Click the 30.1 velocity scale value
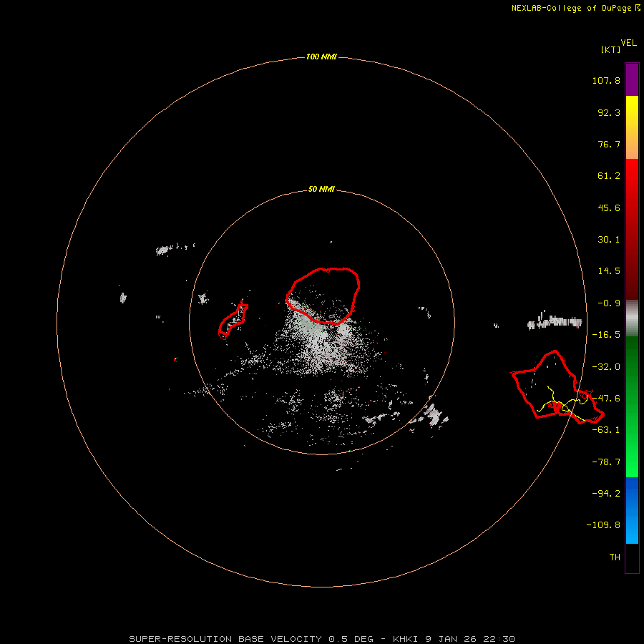This screenshot has height=644, width=644. coord(609,240)
